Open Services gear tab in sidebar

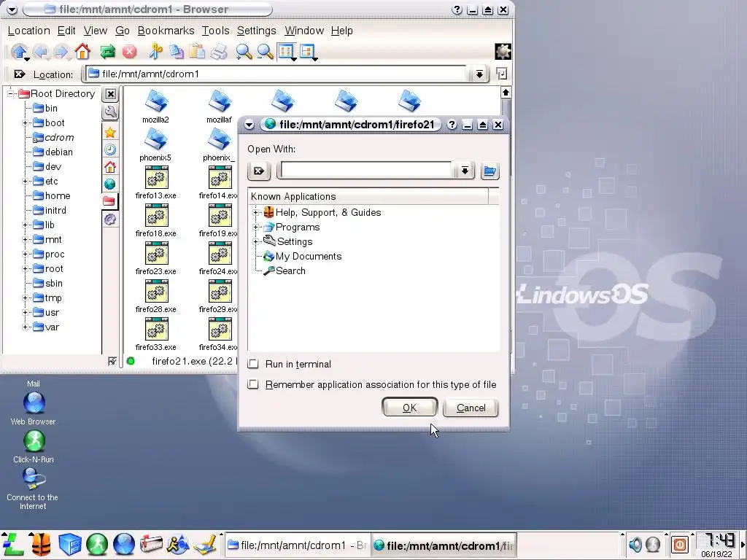pos(110,219)
